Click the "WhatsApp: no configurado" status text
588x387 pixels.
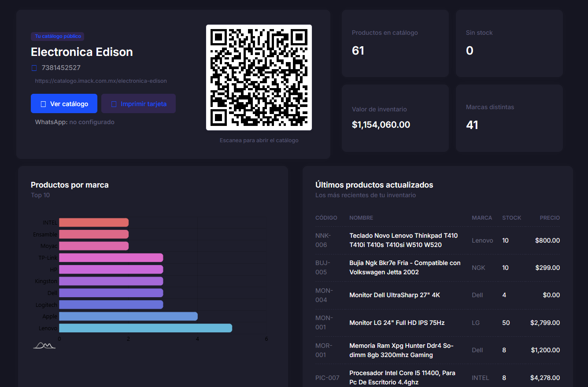75,122
